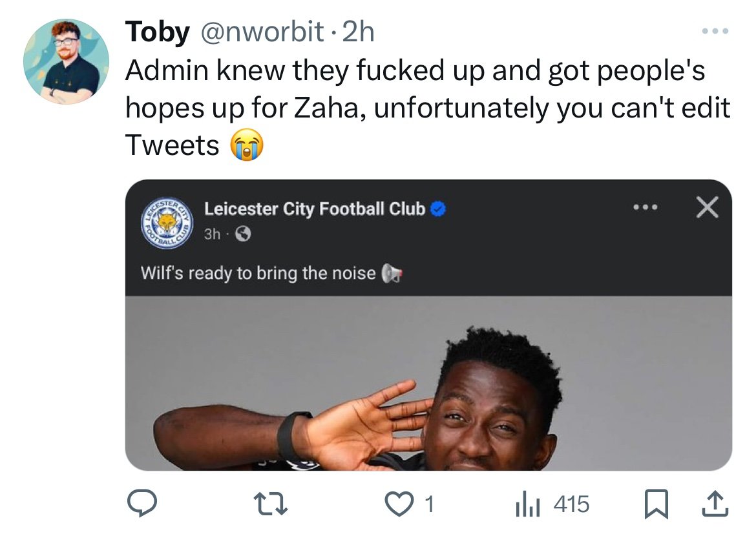Open the player photo in embedded post
756x545 pixels.
click(428, 383)
